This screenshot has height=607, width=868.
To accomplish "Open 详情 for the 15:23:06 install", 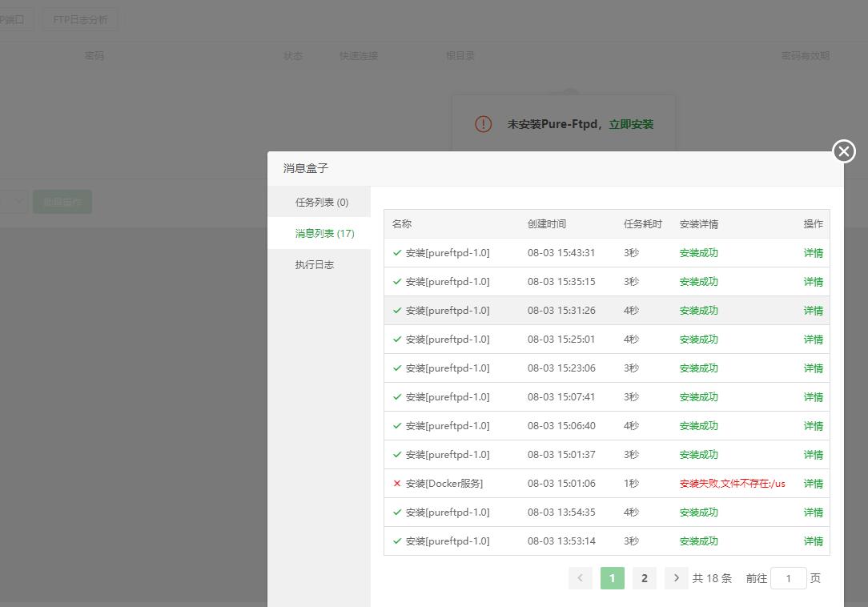I will [814, 368].
